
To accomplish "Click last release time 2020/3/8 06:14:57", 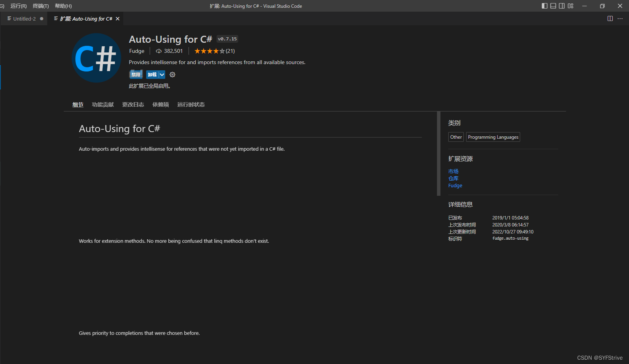I will pyautogui.click(x=510, y=225).
